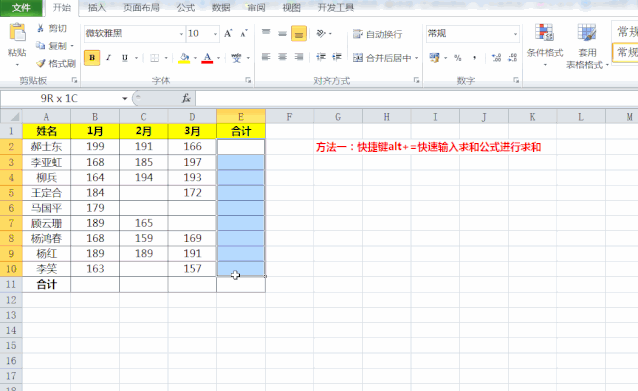
Task: Open 套用表格格式 table format
Action: point(587,46)
